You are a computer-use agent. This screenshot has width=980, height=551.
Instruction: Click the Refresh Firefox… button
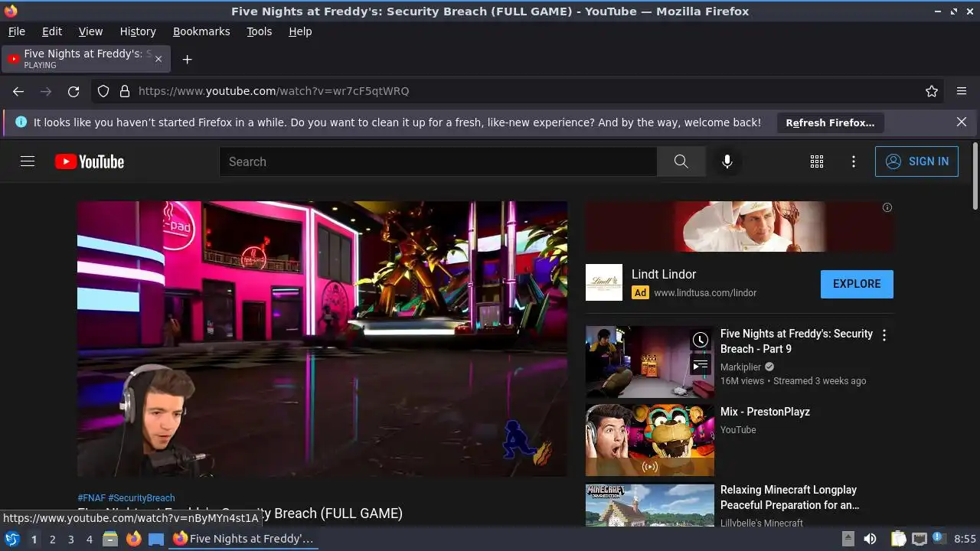pos(830,122)
